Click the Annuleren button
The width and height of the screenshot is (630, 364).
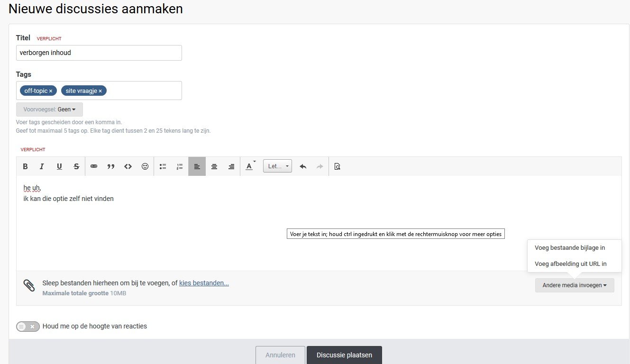click(280, 355)
